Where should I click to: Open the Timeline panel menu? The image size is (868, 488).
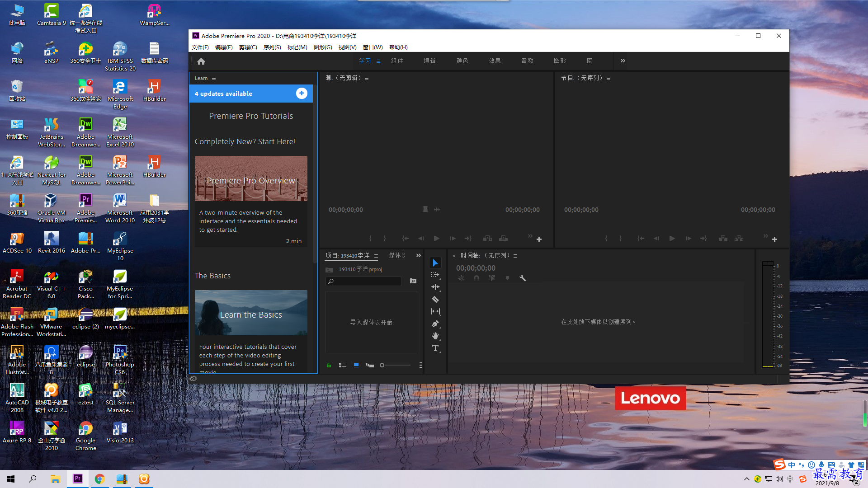pyautogui.click(x=515, y=256)
